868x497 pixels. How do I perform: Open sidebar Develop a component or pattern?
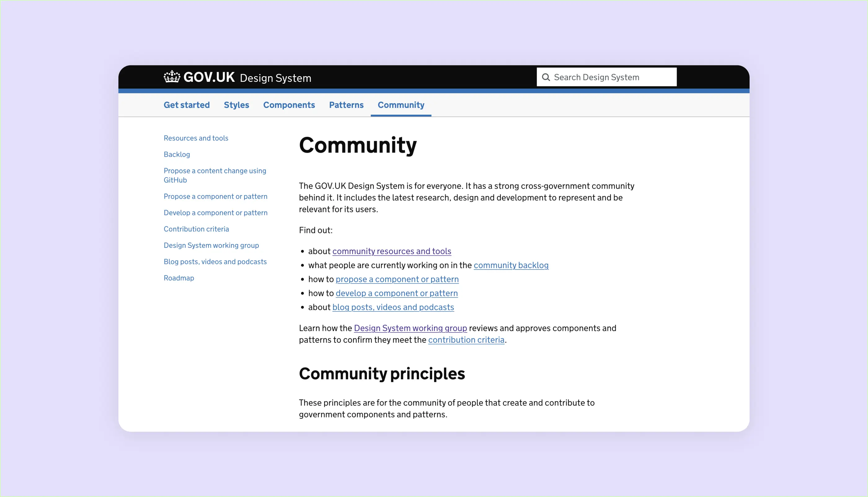click(215, 213)
